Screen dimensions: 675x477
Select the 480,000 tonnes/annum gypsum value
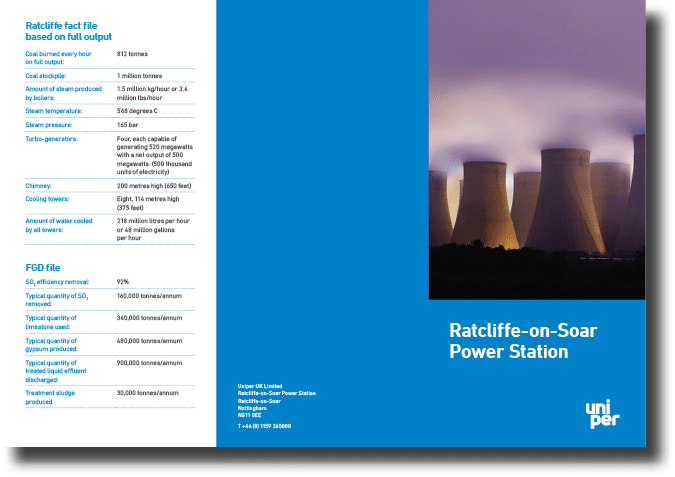(x=150, y=340)
